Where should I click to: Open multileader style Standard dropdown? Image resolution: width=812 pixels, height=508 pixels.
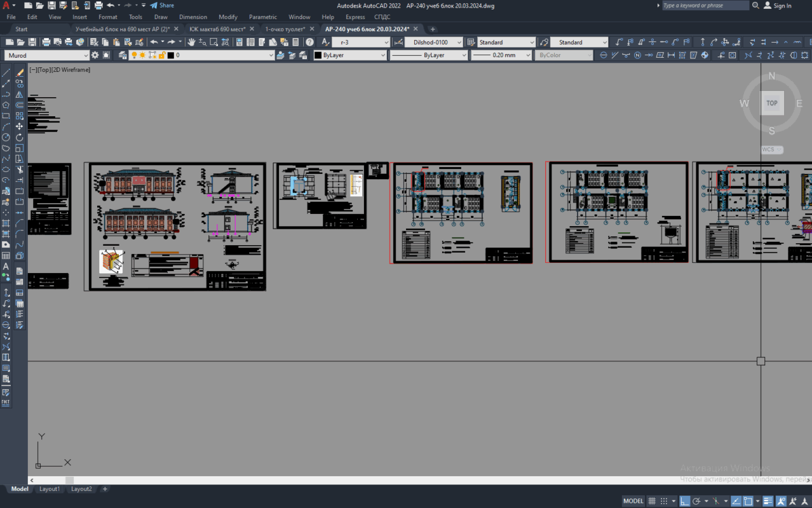pos(579,42)
